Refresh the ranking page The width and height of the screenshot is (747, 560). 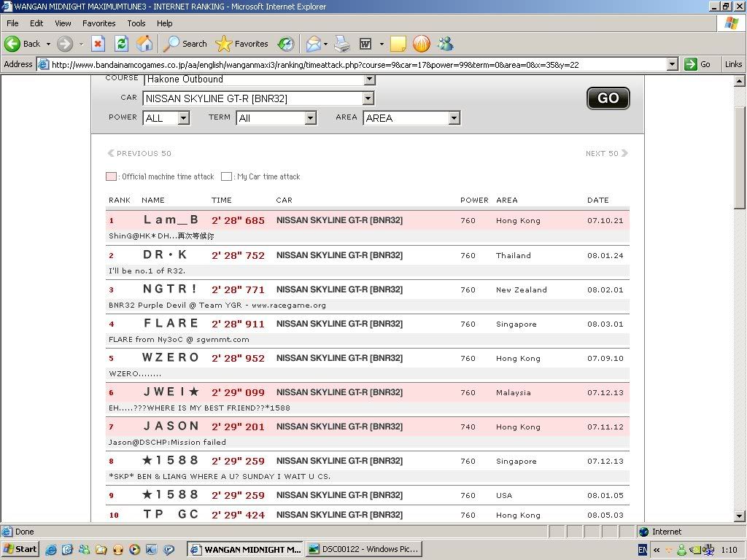coord(121,44)
